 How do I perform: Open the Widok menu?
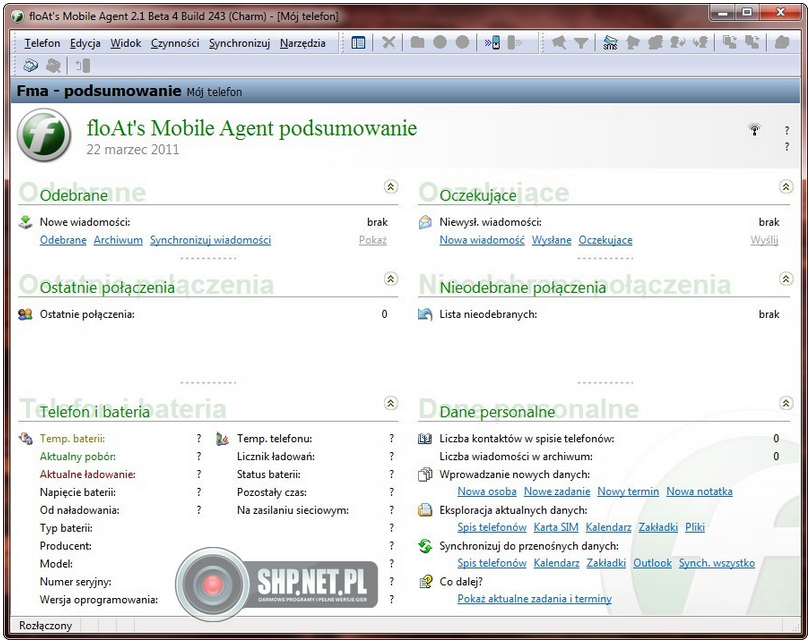click(x=125, y=43)
